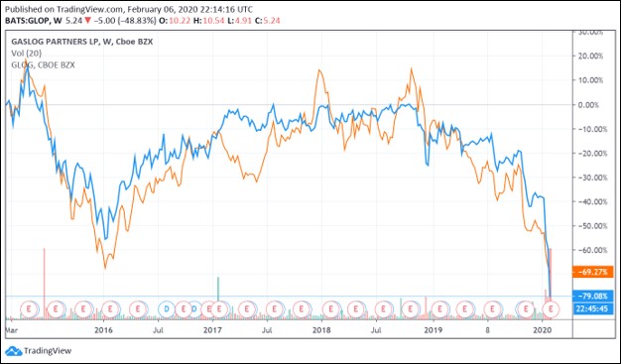Screen dimensions: 621x364
Task: Click the 10.00% y-axis label
Action: point(590,80)
